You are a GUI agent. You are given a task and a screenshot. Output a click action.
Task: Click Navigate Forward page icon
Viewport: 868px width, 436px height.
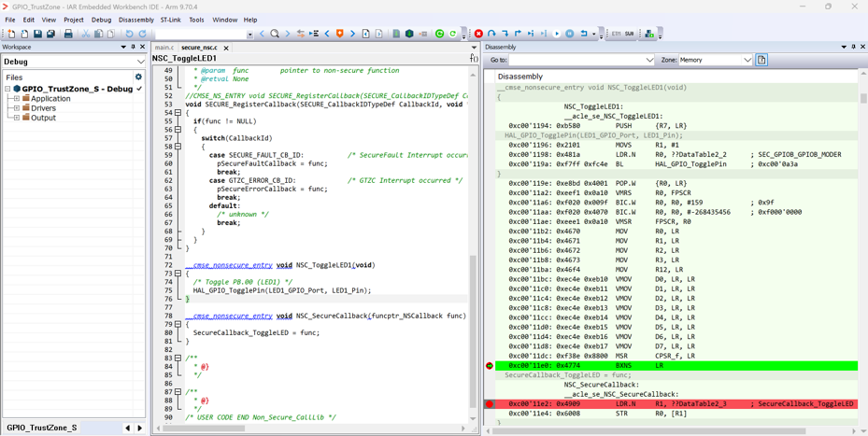point(378,34)
